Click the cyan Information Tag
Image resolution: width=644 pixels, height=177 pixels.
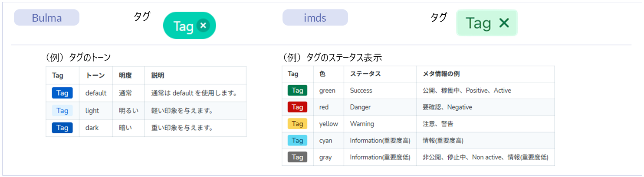coord(297,141)
